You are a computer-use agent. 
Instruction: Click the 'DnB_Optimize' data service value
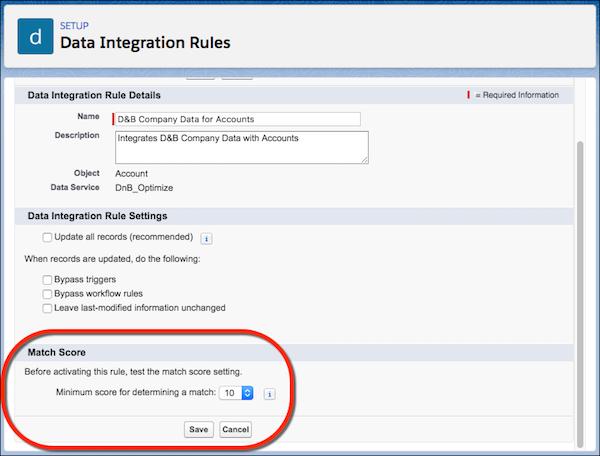tap(144, 188)
